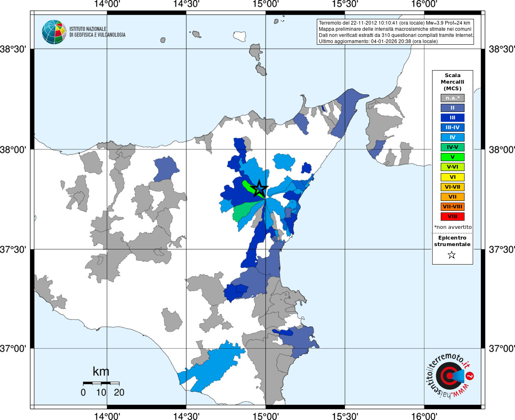Click the epicenter star on the map

tap(259, 188)
